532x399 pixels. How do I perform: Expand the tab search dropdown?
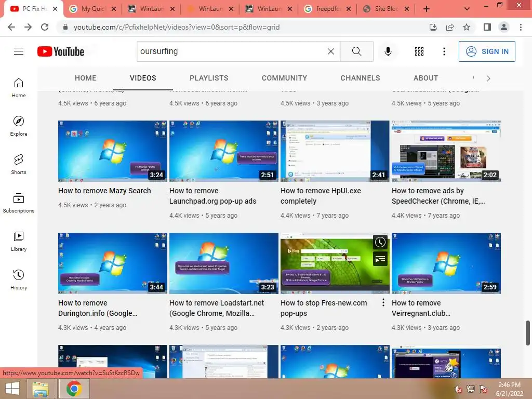click(x=467, y=9)
